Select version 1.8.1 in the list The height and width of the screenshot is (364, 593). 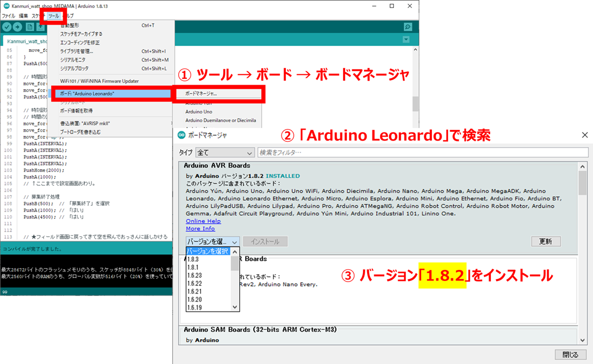pos(208,267)
